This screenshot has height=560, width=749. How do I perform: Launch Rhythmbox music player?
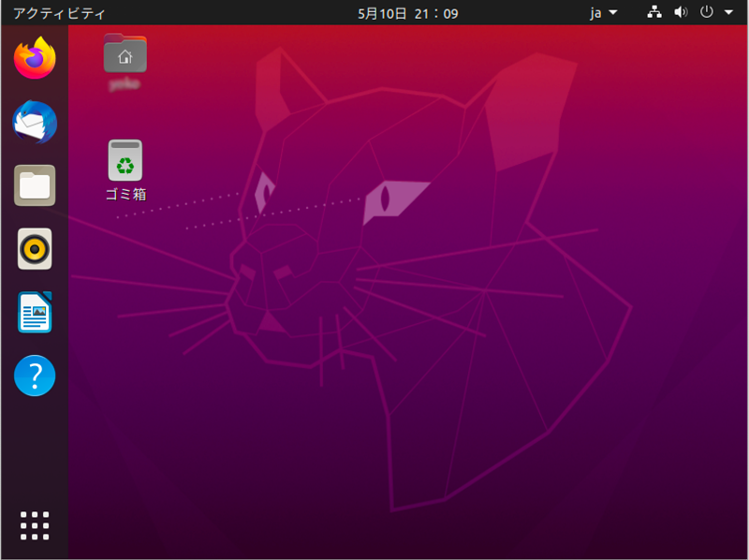click(35, 249)
